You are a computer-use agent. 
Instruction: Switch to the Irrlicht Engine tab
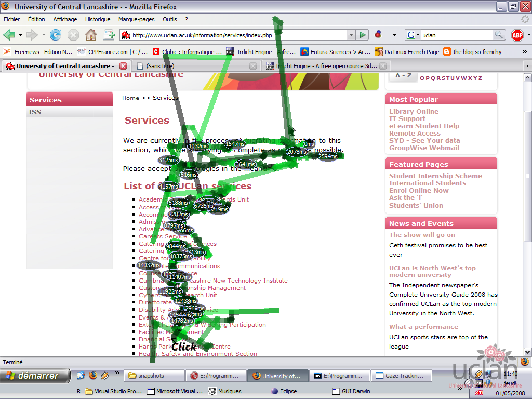pyautogui.click(x=326, y=66)
